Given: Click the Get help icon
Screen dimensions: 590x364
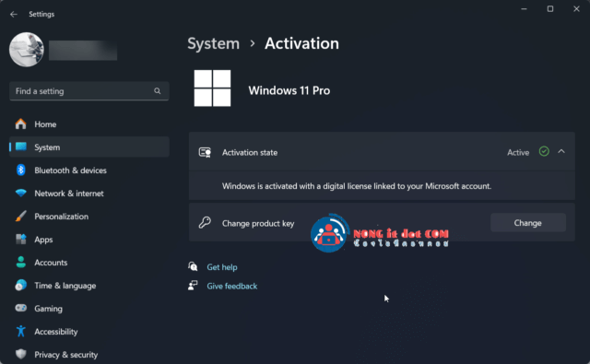Looking at the screenshot, I should tap(193, 266).
